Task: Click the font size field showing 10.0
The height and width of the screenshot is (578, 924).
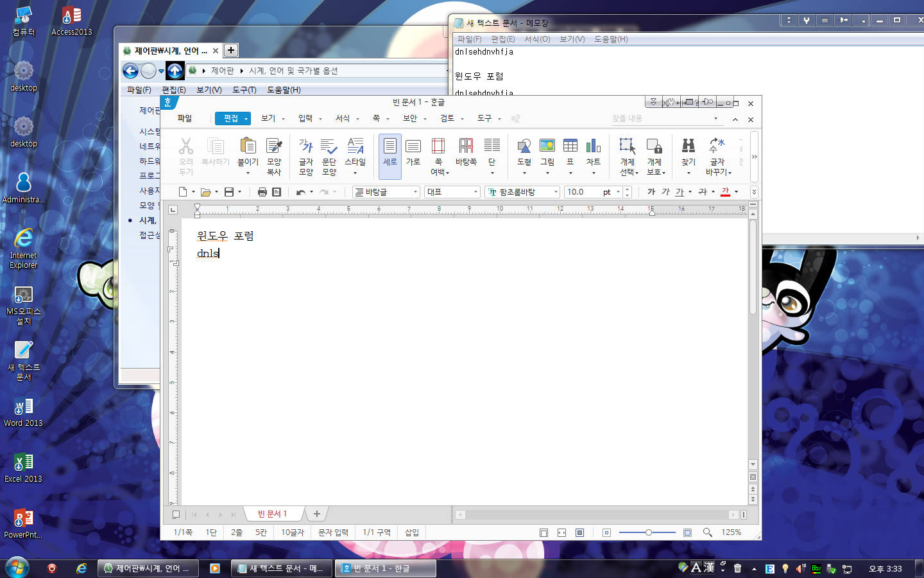Action: (x=583, y=192)
